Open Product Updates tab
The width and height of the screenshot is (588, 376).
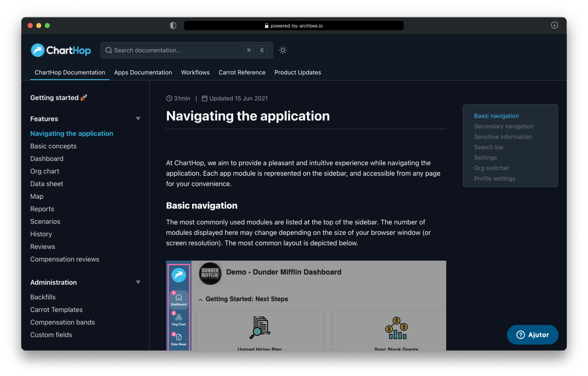tap(298, 72)
